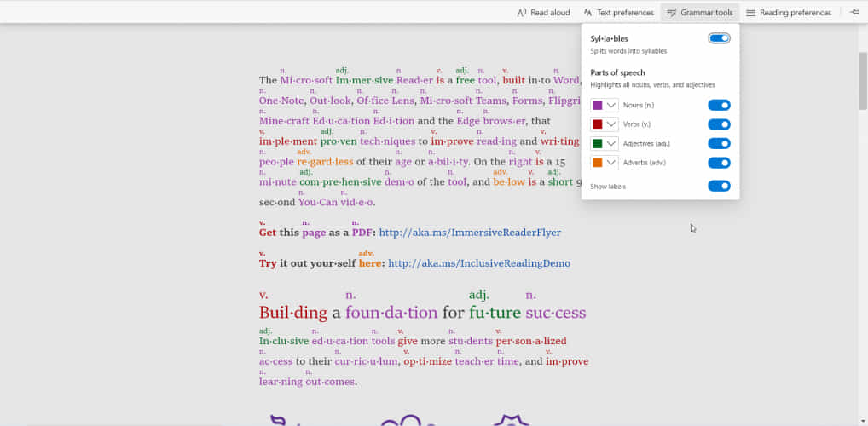The image size is (868, 426).
Task: Toggle Syllables switch off
Action: click(x=719, y=38)
